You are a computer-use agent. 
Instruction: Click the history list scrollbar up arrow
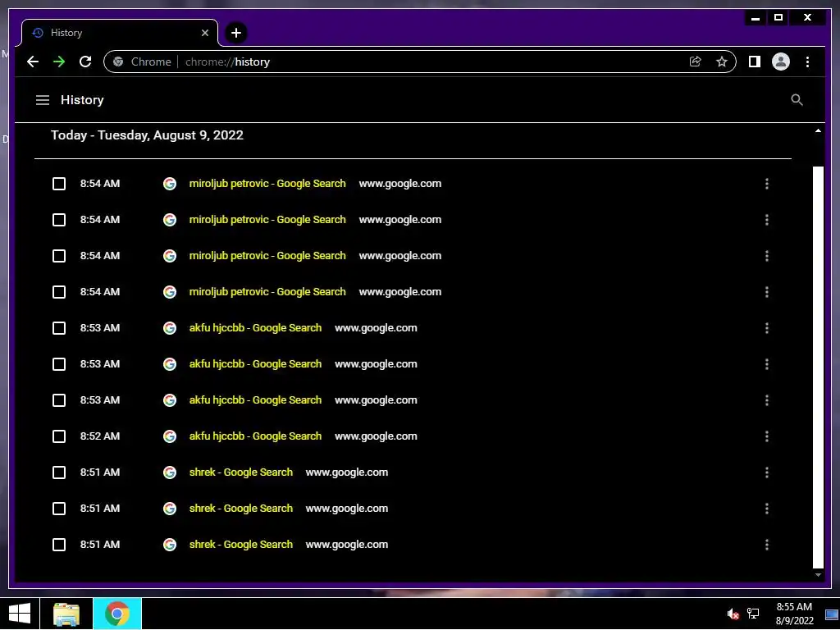818,130
